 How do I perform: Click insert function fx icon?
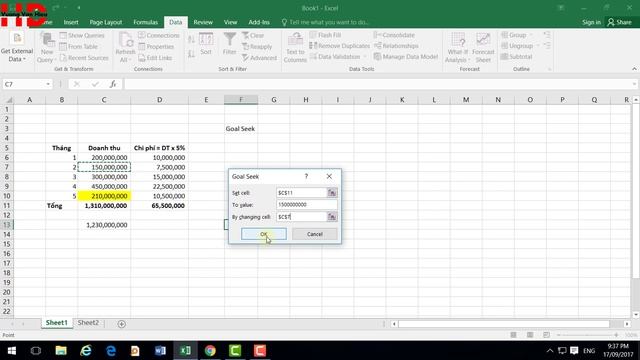tap(113, 84)
